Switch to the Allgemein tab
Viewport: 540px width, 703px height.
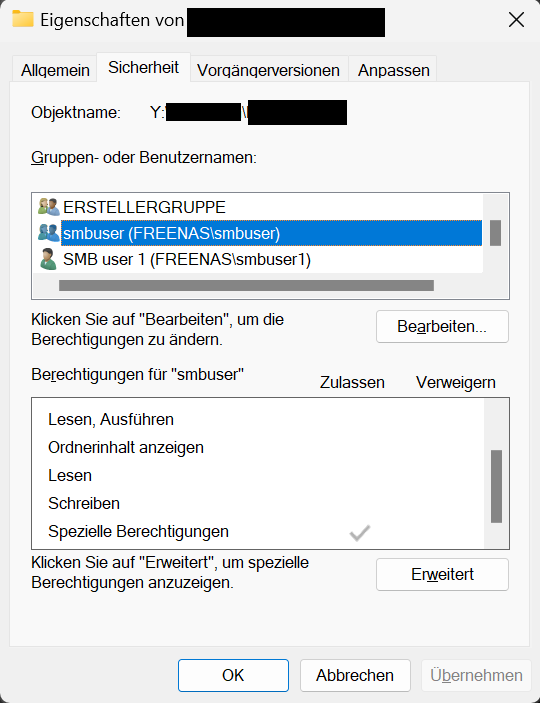pos(55,70)
